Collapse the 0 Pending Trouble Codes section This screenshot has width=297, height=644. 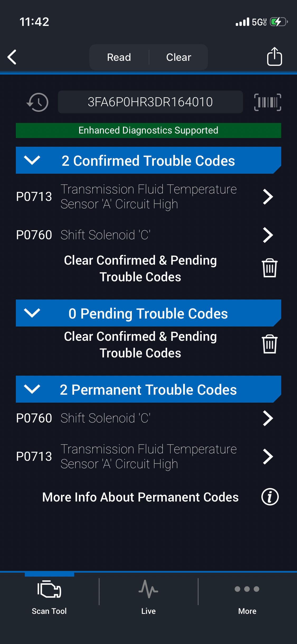click(x=32, y=313)
